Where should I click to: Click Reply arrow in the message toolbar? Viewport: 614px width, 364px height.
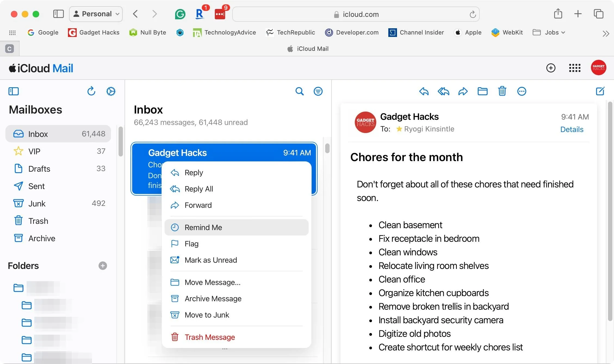(x=424, y=91)
